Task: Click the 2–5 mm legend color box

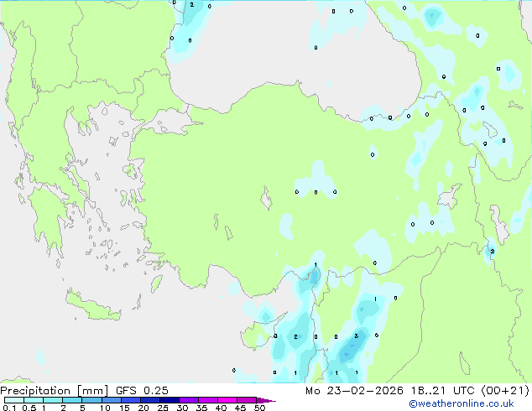Action: [72, 400]
